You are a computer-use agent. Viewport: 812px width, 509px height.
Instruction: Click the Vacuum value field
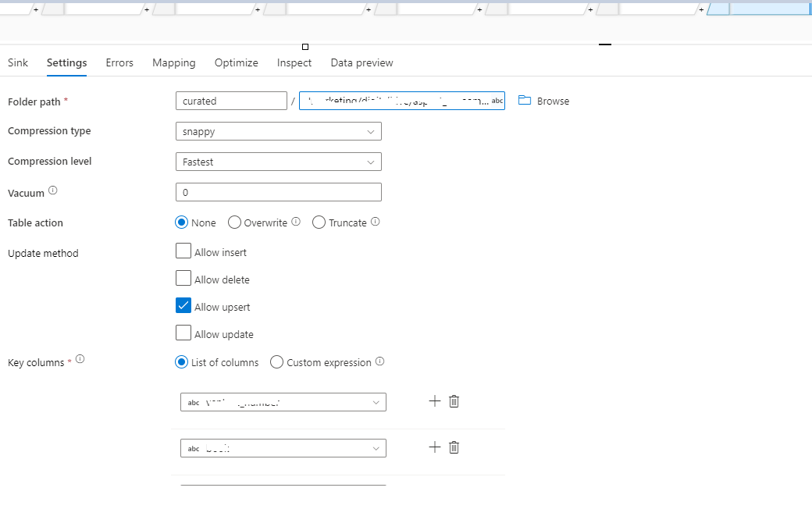[279, 192]
